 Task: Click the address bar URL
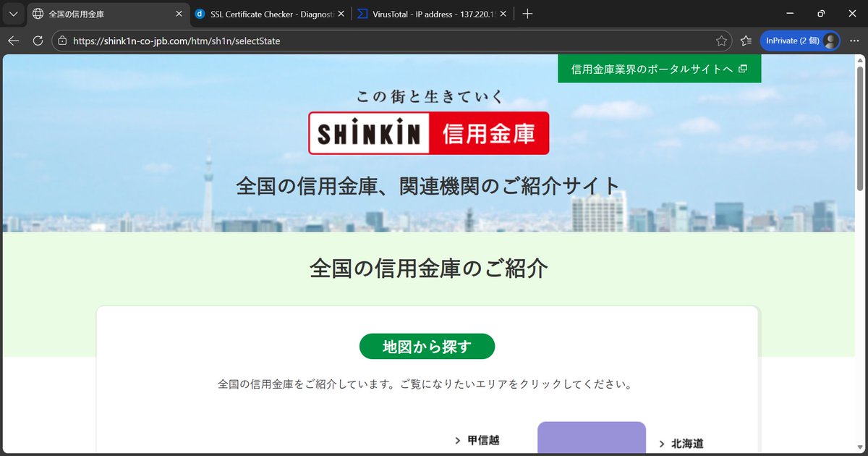(176, 41)
